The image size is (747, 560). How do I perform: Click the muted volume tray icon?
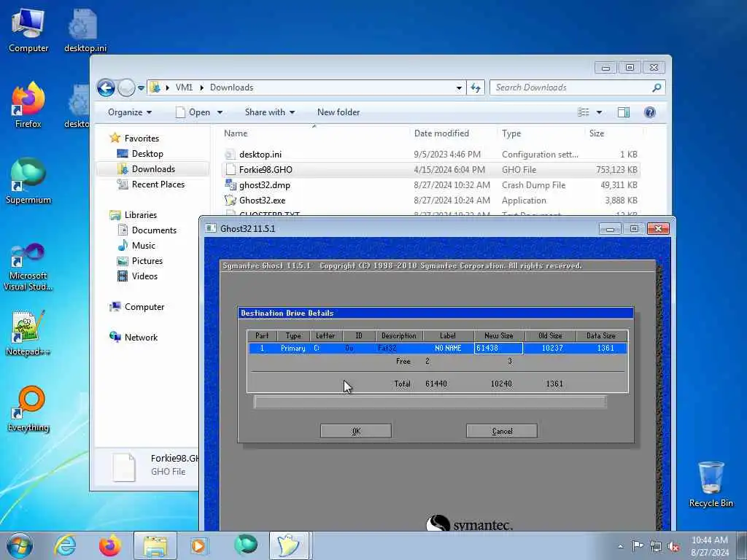tap(673, 547)
